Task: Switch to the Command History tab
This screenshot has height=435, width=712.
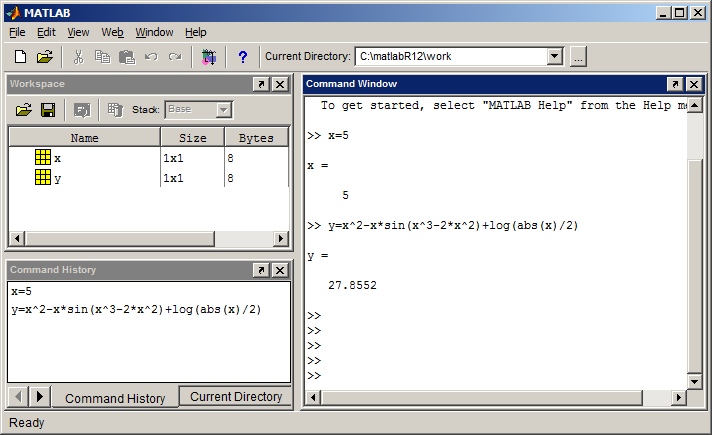Action: pyautogui.click(x=115, y=398)
